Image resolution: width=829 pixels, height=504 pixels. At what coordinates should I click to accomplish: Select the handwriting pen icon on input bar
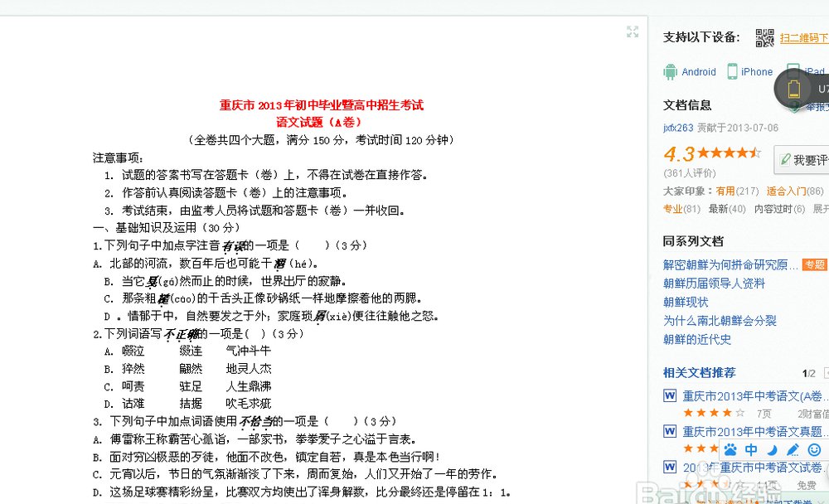pyautogui.click(x=793, y=449)
